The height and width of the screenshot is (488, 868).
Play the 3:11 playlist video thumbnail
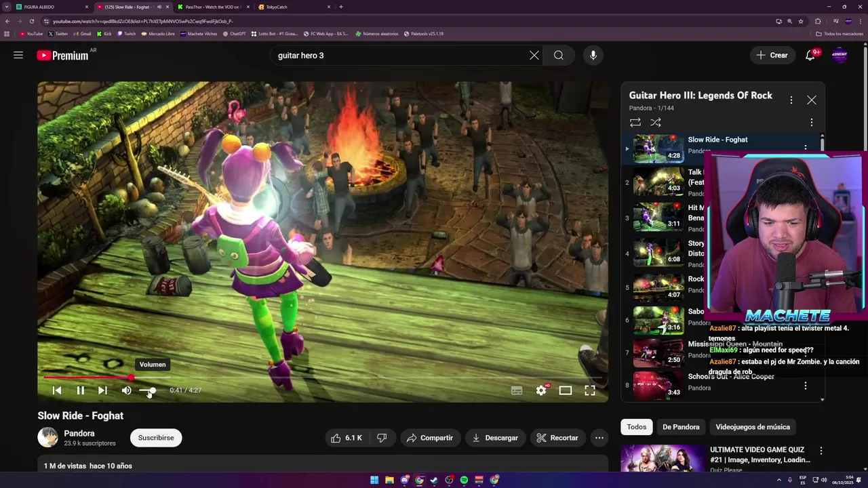658,218
